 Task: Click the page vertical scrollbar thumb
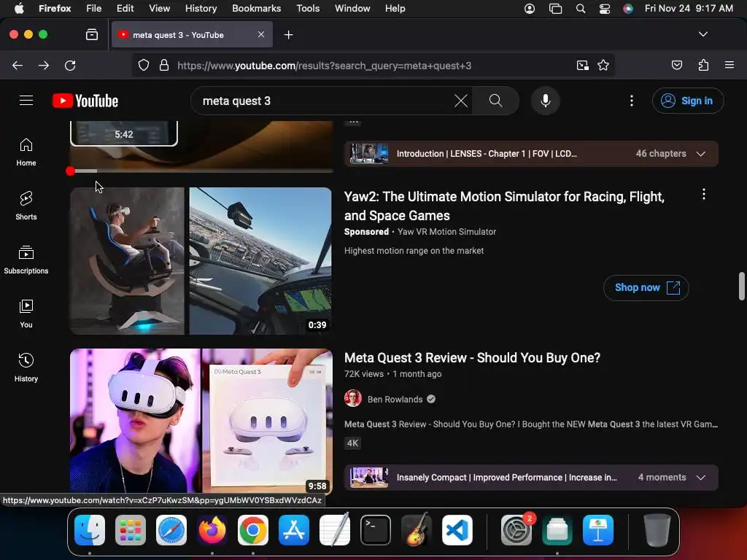[741, 286]
